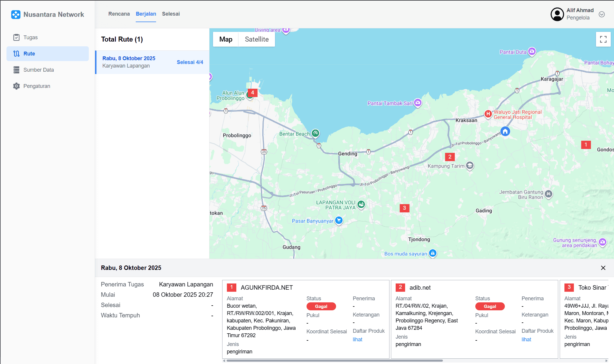The width and height of the screenshot is (614, 364).
Task: Select the Rute sidebar item
Action: [48, 54]
